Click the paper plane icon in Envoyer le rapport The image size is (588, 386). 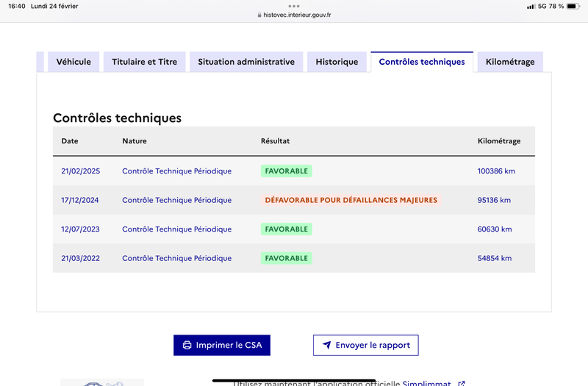point(326,346)
